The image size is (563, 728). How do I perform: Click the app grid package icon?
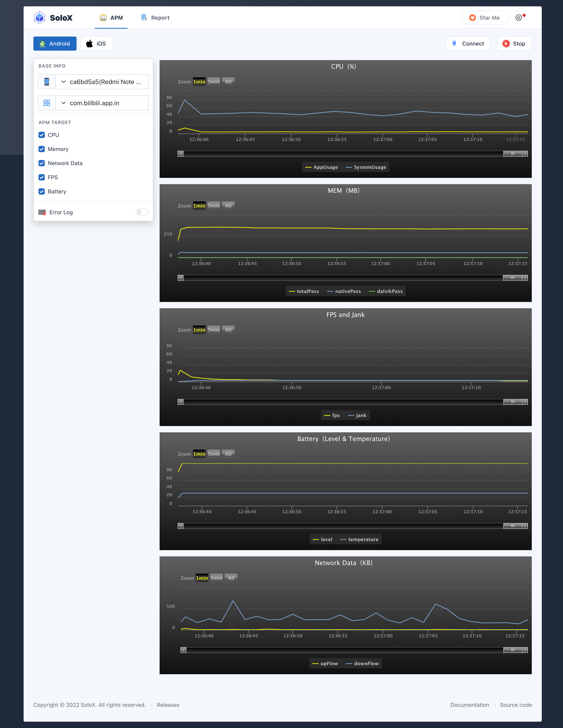coord(47,103)
